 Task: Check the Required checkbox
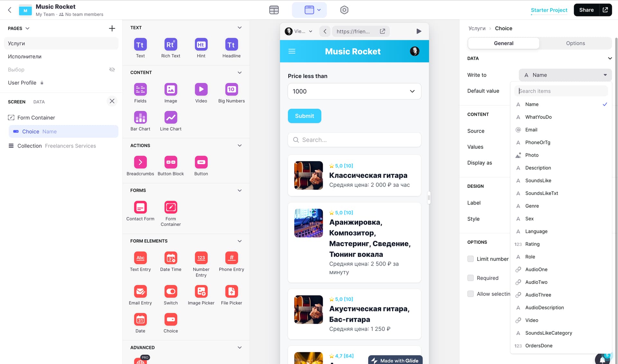click(x=470, y=278)
